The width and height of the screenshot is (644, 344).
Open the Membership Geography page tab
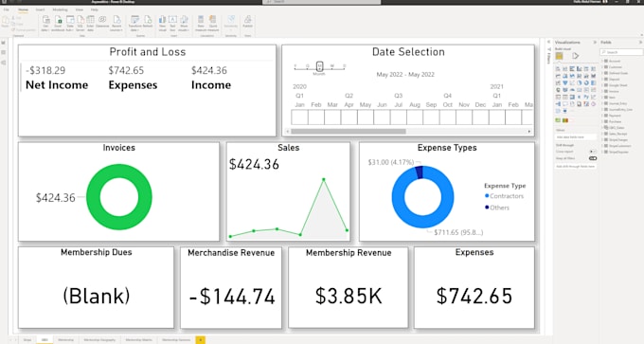(x=99, y=340)
